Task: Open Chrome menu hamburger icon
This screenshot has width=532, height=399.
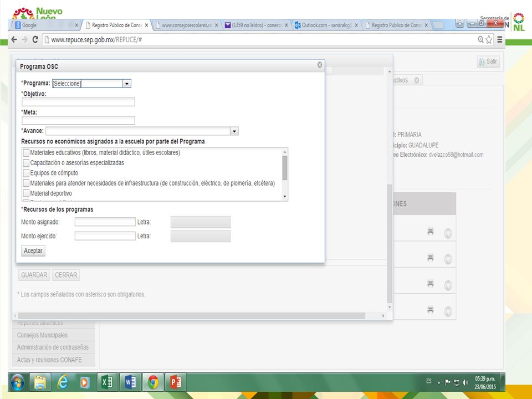Action: click(x=500, y=40)
